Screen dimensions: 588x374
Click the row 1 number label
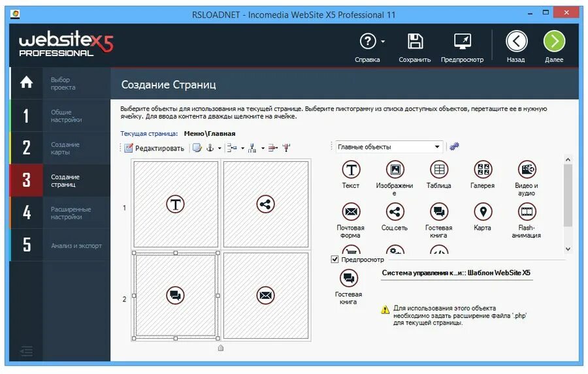pos(125,208)
